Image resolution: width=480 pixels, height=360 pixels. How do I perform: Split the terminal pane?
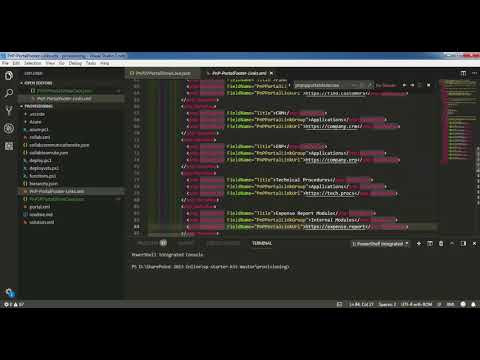click(x=430, y=244)
